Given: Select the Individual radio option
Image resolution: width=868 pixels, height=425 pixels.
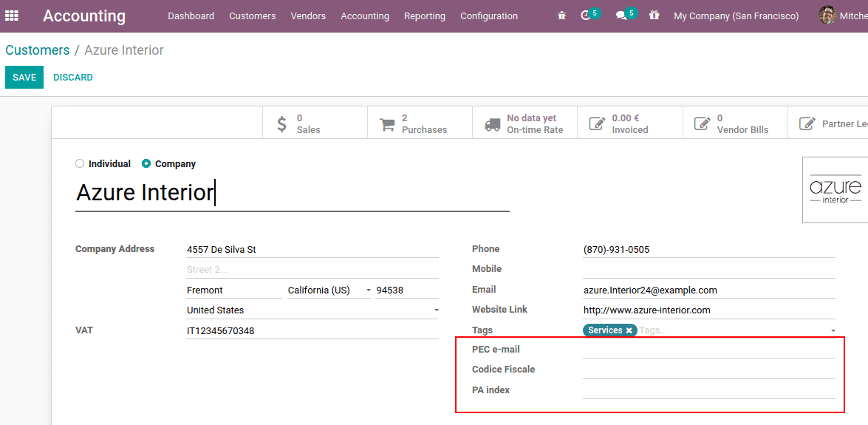Looking at the screenshot, I should 80,163.
